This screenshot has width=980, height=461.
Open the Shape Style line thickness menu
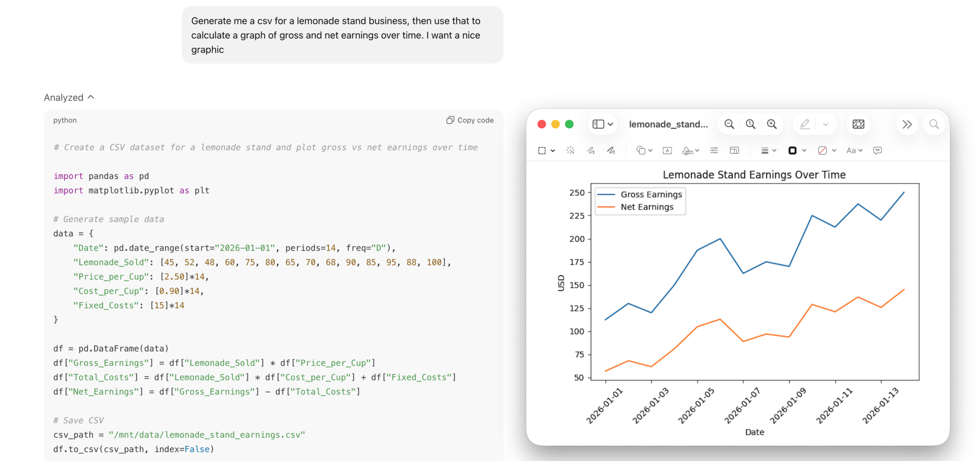click(768, 150)
